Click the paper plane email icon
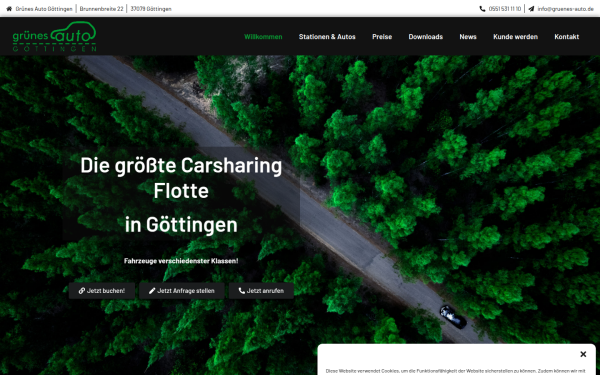600x375 pixels. [x=531, y=8]
